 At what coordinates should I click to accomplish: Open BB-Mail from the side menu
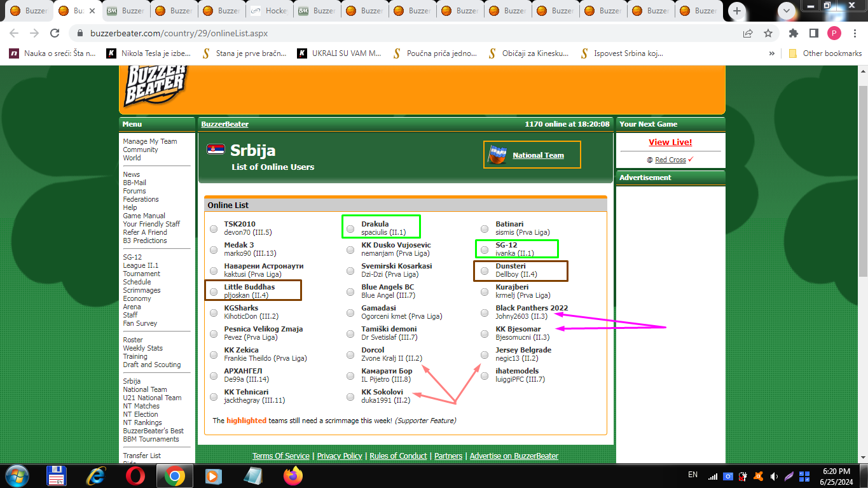pos(134,183)
